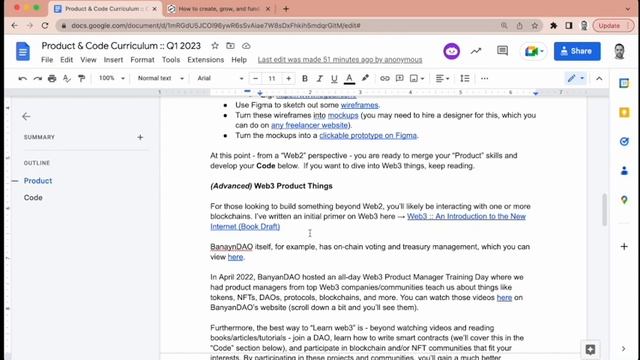Click the Undo icon in toolbar
Image resolution: width=640 pixels, height=360 pixels.
pyautogui.click(x=22, y=78)
